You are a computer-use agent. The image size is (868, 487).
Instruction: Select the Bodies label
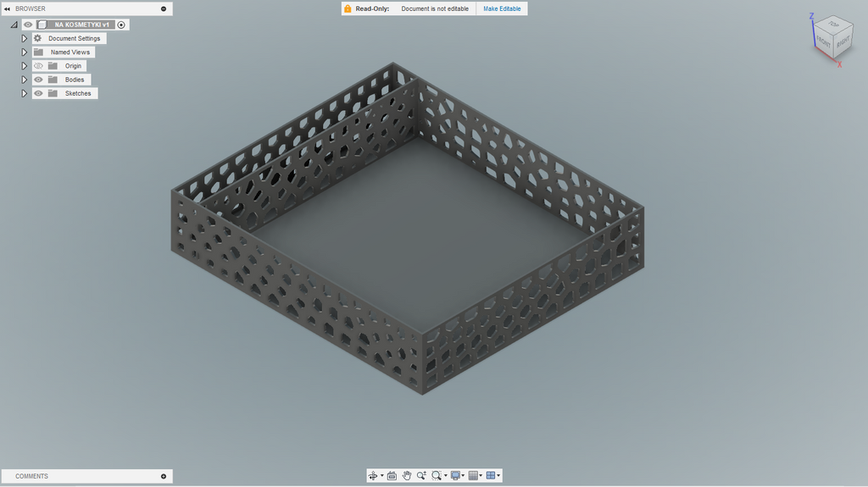75,80
